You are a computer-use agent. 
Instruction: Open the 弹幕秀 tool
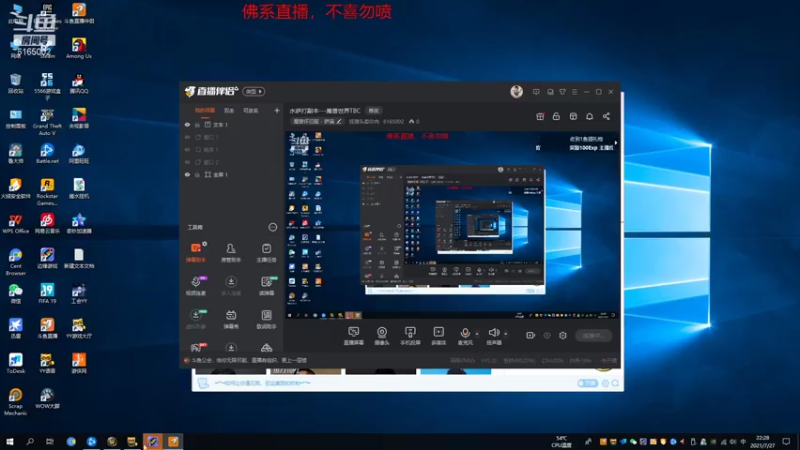click(231, 319)
